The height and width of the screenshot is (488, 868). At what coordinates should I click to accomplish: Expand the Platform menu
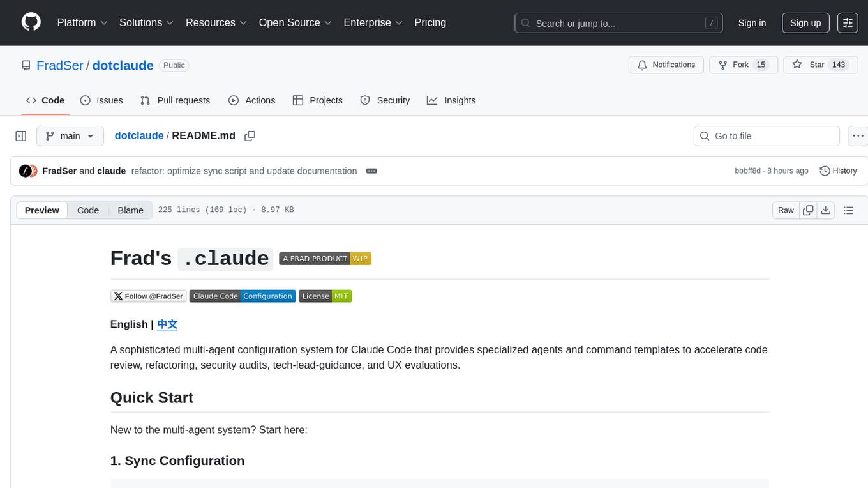tap(82, 22)
